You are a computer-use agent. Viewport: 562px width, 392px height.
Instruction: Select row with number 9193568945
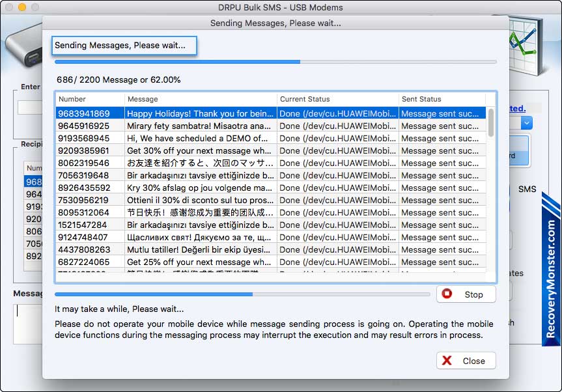coord(271,138)
